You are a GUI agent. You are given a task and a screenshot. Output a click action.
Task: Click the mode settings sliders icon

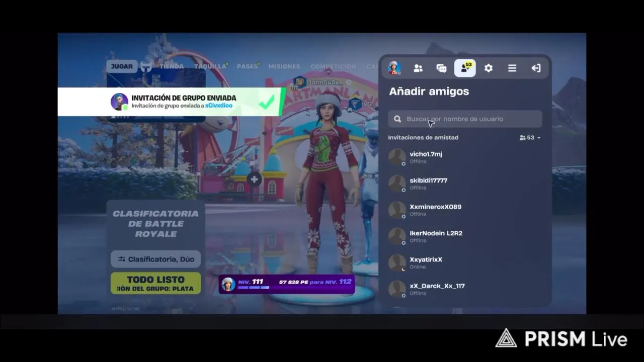(x=121, y=259)
